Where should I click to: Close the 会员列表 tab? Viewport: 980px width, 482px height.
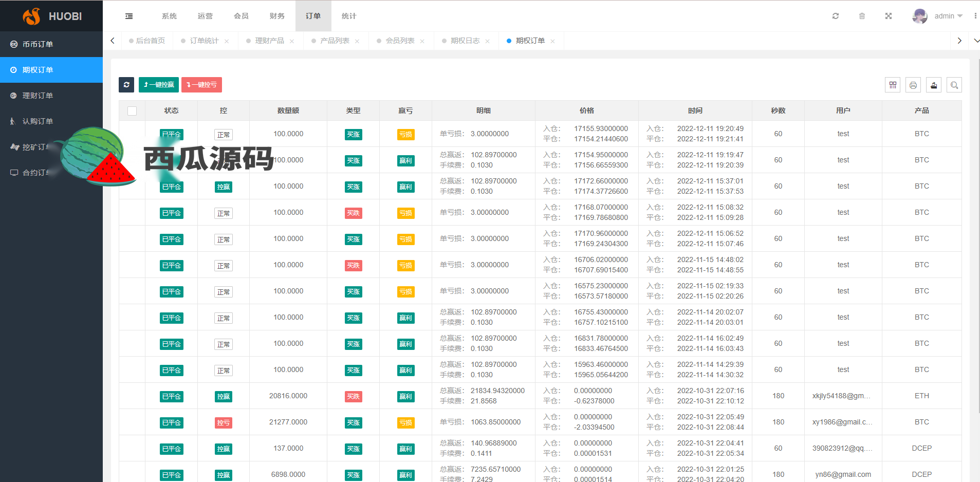(x=422, y=41)
